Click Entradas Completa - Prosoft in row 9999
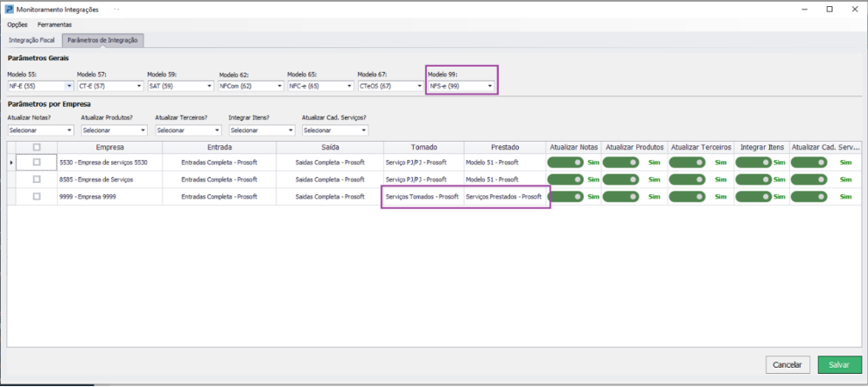868x387 pixels. pyautogui.click(x=220, y=196)
